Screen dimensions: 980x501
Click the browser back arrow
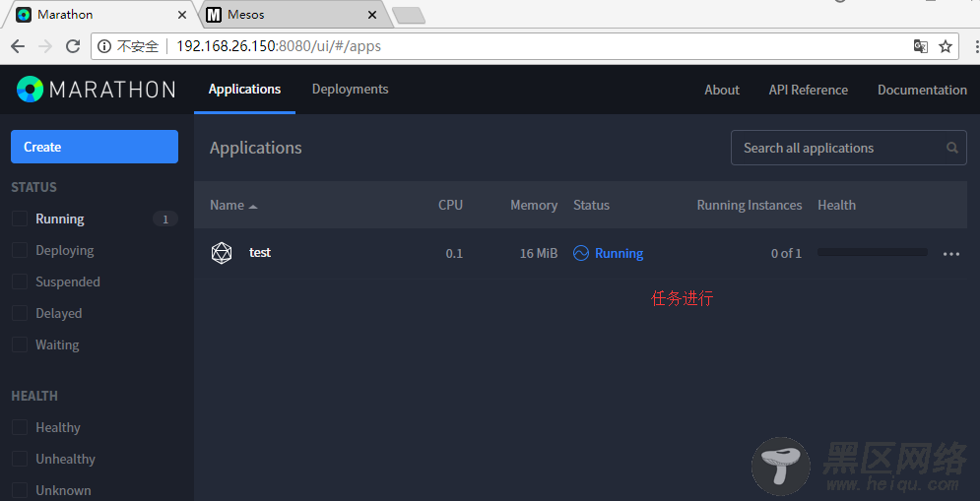[x=18, y=46]
